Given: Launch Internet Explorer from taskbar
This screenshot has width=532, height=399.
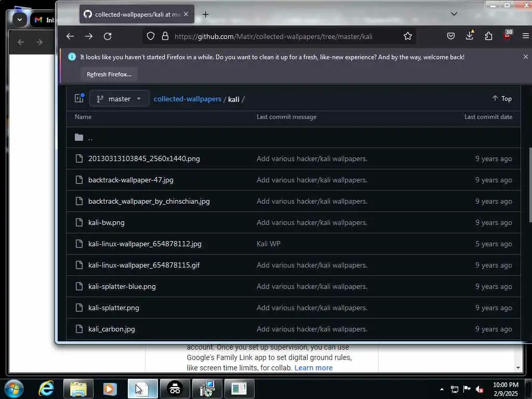Looking at the screenshot, I should coord(46,389).
